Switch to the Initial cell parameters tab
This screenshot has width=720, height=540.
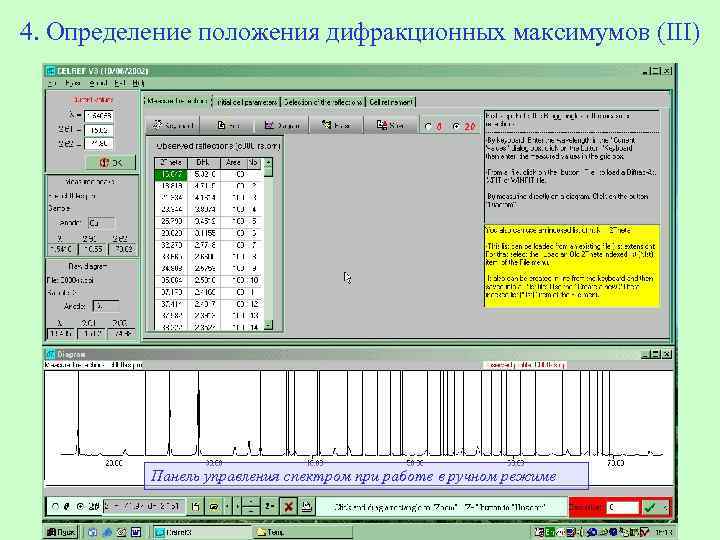pyautogui.click(x=247, y=101)
